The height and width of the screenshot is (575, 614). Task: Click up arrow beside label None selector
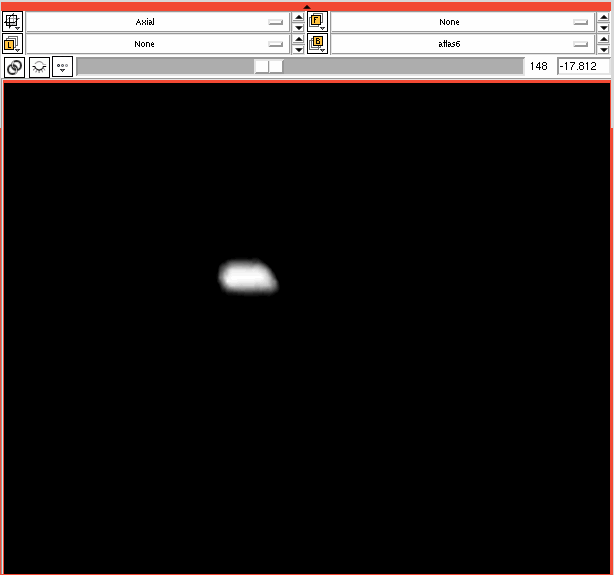[x=298, y=39]
